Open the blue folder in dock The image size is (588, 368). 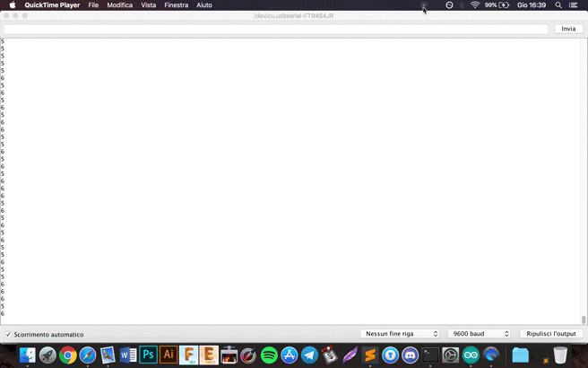point(520,355)
